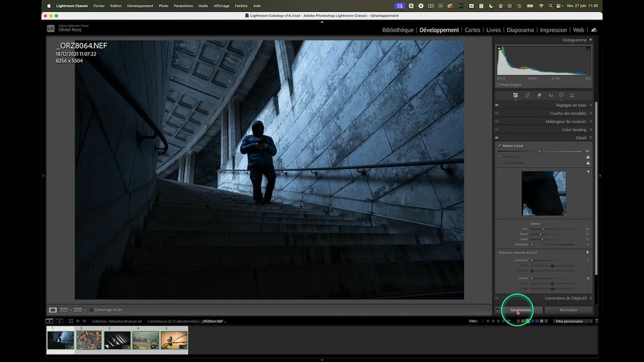Toggle auto-sync switch left of Synchroniser
Screen dimensions: 644x362
(497, 310)
